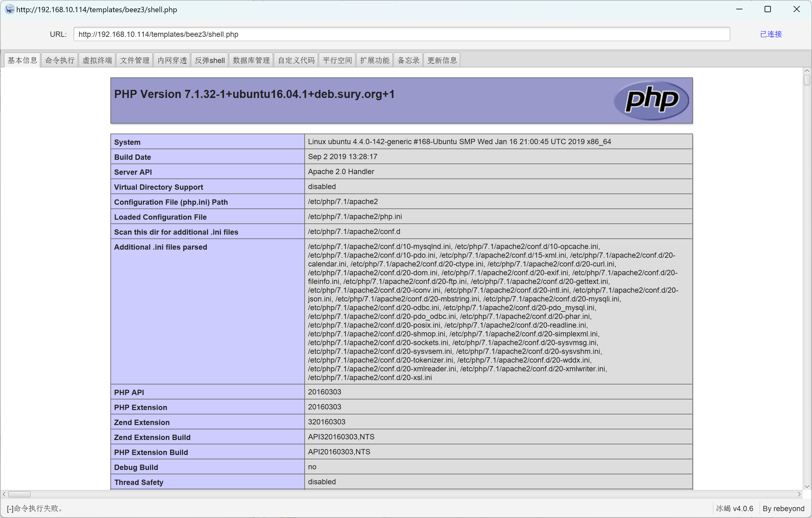
Task: Click horizontal scrollbar left arrow
Action: pyautogui.click(x=4, y=494)
